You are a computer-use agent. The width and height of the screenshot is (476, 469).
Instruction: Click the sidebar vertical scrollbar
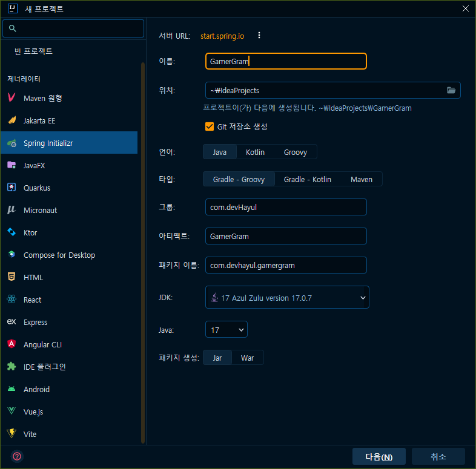point(143,252)
